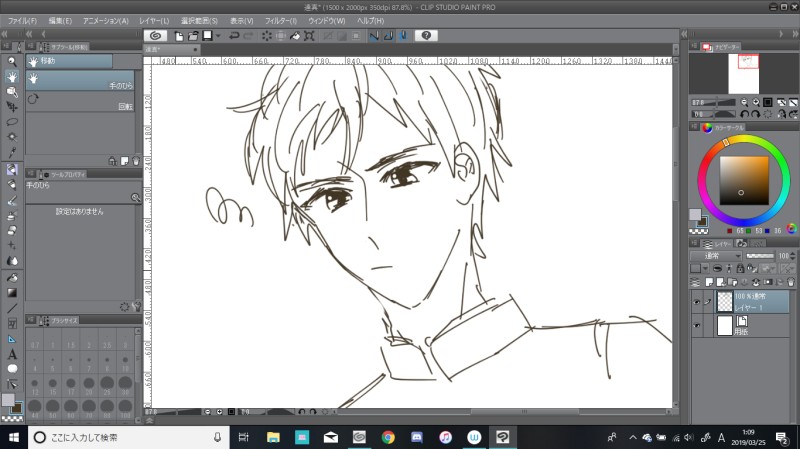
Task: Clear selection contents with dotted circle icon
Action: [x=266, y=36]
